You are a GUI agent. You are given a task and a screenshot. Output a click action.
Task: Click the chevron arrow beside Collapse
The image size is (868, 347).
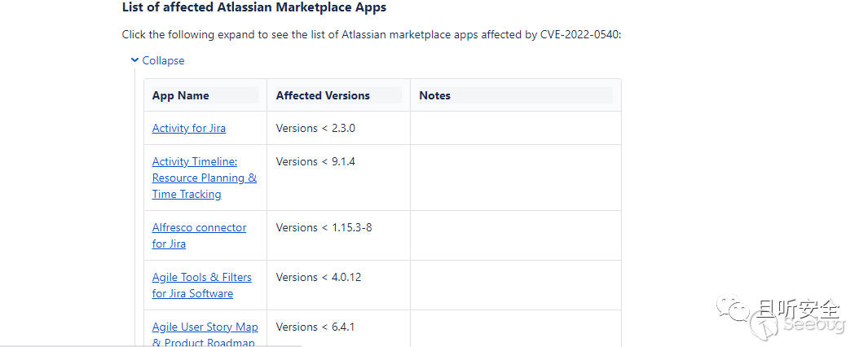(x=134, y=60)
